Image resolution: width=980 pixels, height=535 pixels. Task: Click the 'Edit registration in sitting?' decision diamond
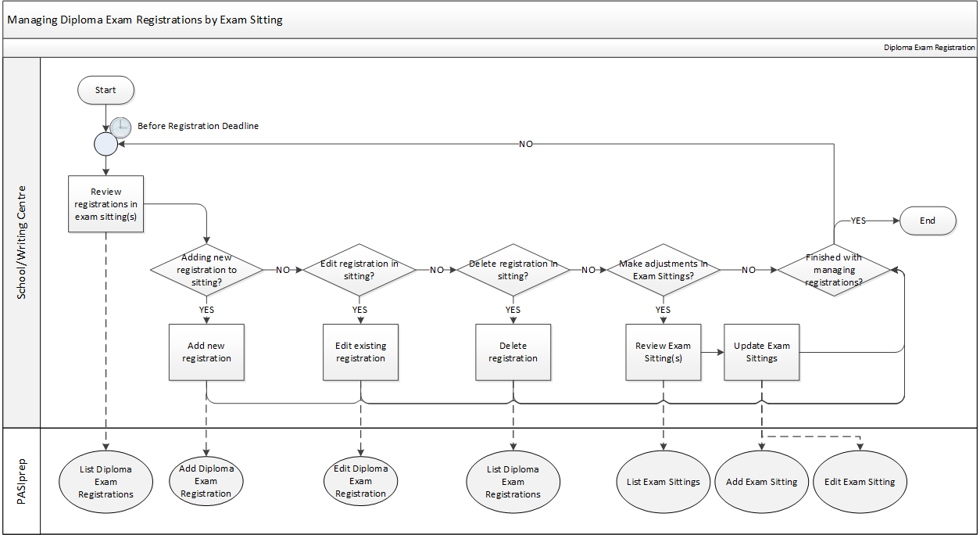(x=359, y=270)
